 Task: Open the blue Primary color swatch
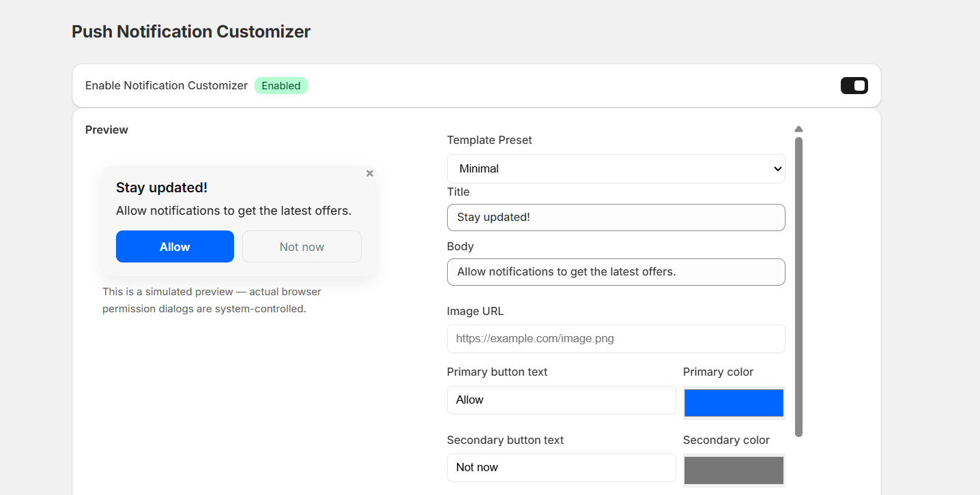pos(734,402)
